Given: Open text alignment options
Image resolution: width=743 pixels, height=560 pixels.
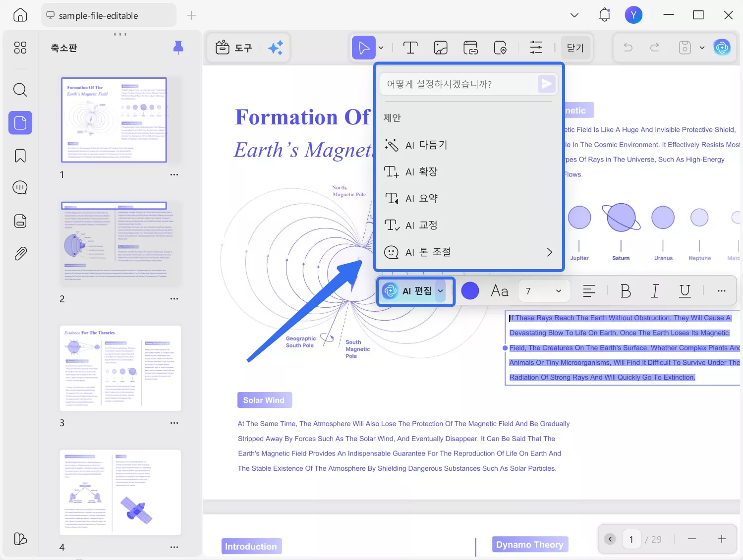Looking at the screenshot, I should pos(589,291).
